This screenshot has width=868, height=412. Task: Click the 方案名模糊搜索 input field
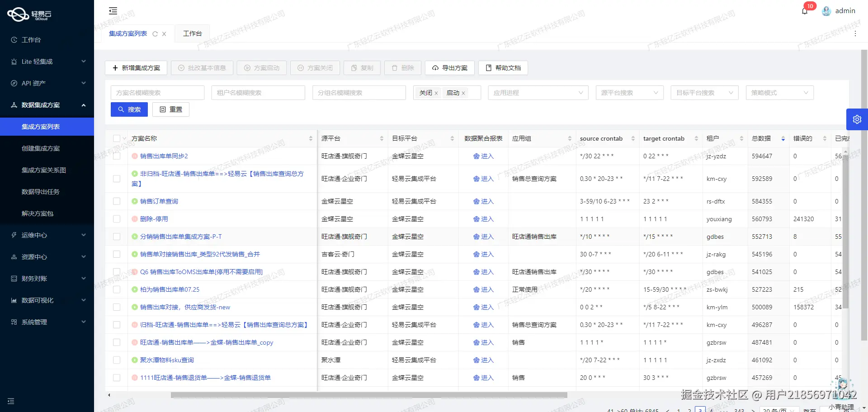coord(157,92)
